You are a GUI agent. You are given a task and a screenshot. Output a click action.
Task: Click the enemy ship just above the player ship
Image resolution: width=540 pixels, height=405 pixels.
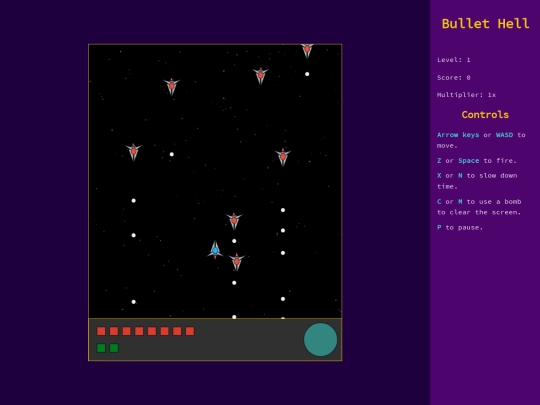pyautogui.click(x=234, y=221)
